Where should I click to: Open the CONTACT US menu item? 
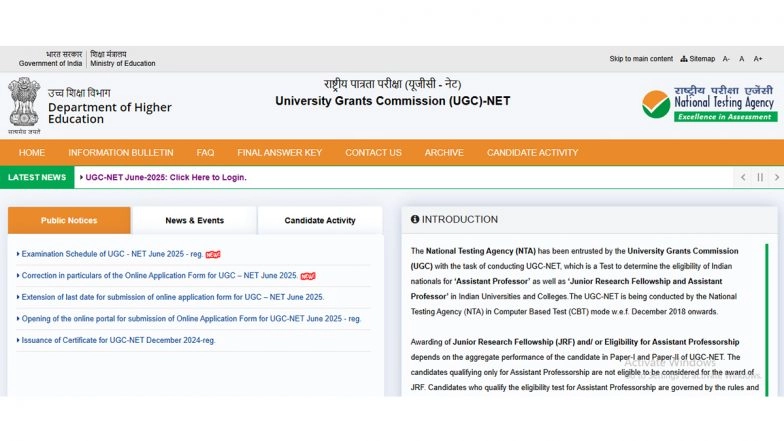374,153
